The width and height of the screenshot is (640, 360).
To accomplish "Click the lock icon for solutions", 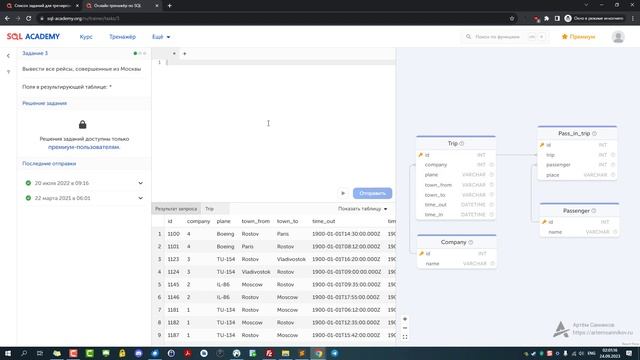I will tap(82, 124).
